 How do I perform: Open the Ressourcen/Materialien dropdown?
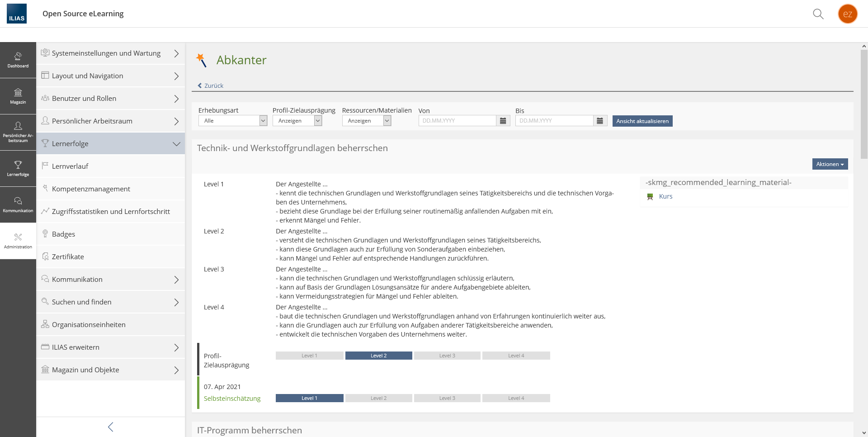(366, 121)
